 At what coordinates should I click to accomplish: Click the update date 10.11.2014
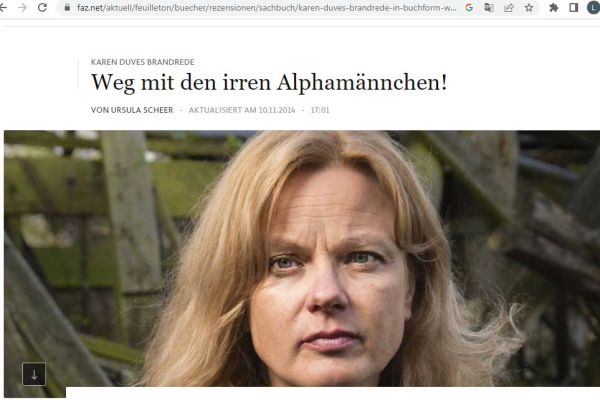[x=277, y=110]
